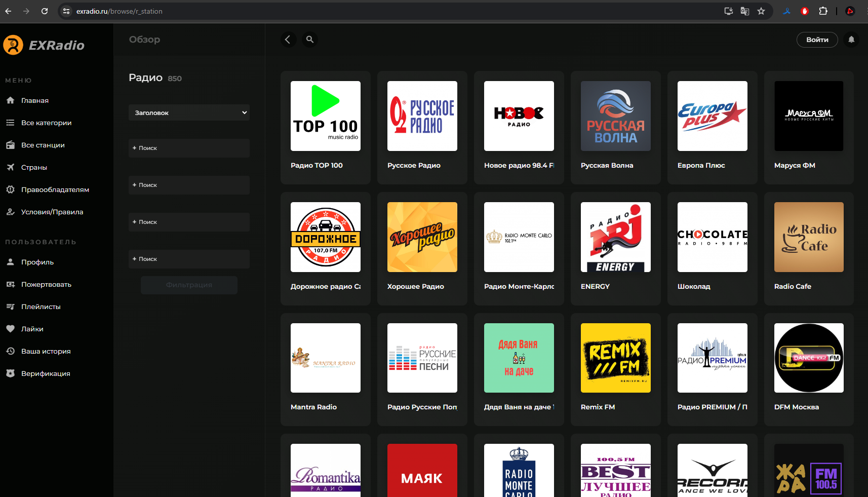This screenshot has height=497, width=868.
Task: Select Mantra Radio station thumbnail
Action: [x=326, y=358]
